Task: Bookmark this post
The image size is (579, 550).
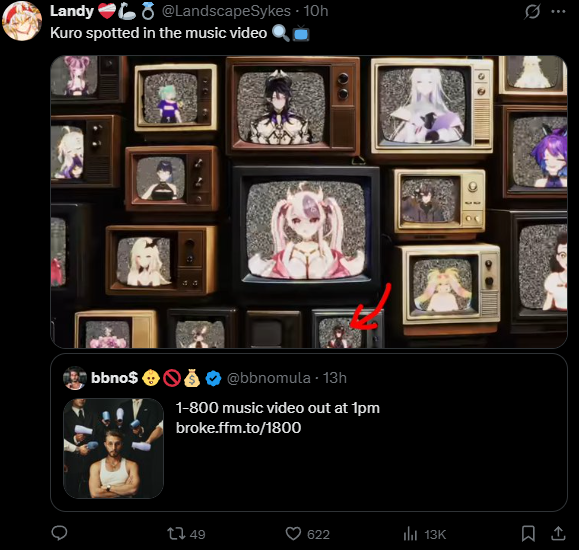Action: click(528, 534)
